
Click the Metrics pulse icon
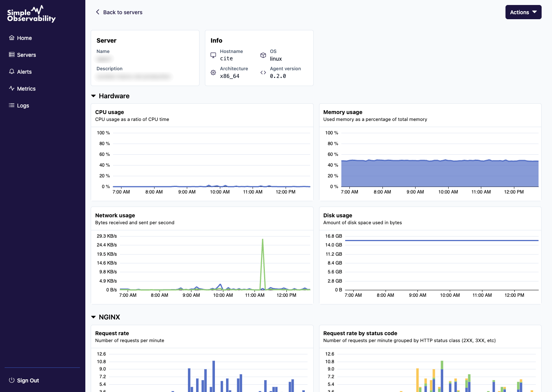[12, 88]
